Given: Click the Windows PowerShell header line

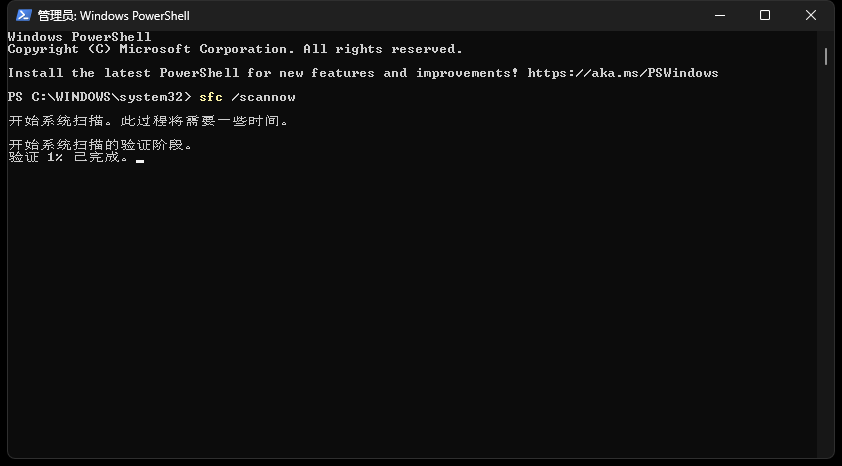Looking at the screenshot, I should [79, 37].
